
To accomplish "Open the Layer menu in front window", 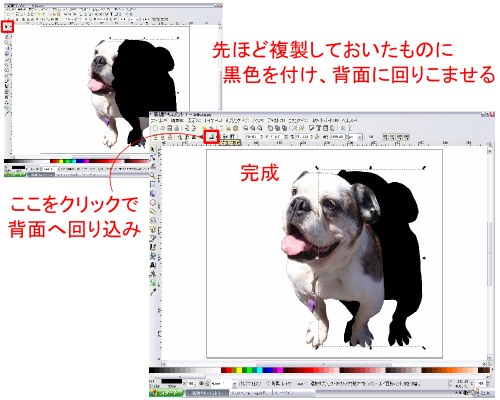I will pyautogui.click(x=213, y=121).
